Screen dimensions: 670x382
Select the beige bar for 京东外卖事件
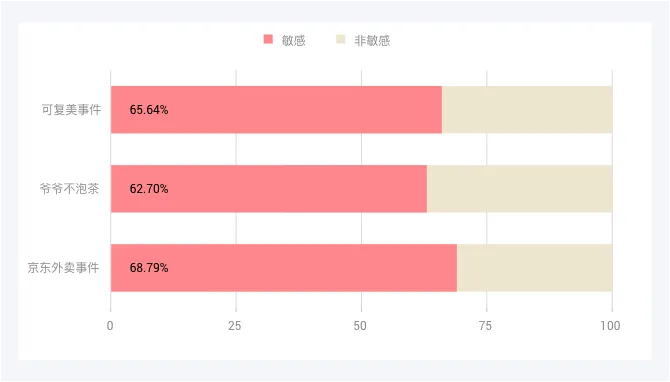pyautogui.click(x=535, y=268)
